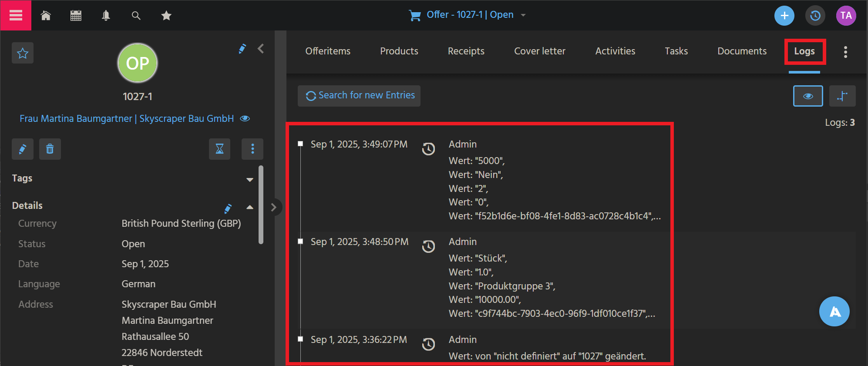
Task: Click the Wert "5000" log line
Action: coord(477,161)
